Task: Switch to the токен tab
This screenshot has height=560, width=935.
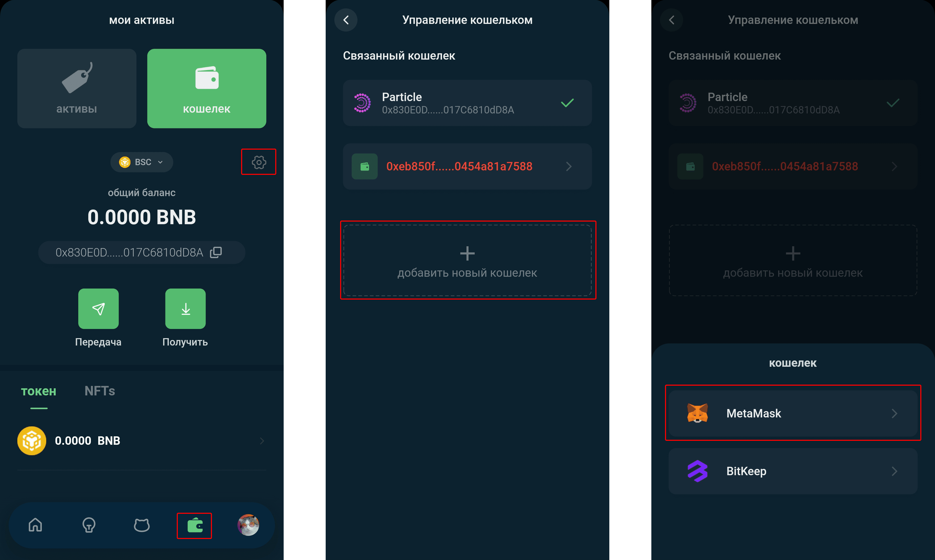Action: click(x=39, y=391)
